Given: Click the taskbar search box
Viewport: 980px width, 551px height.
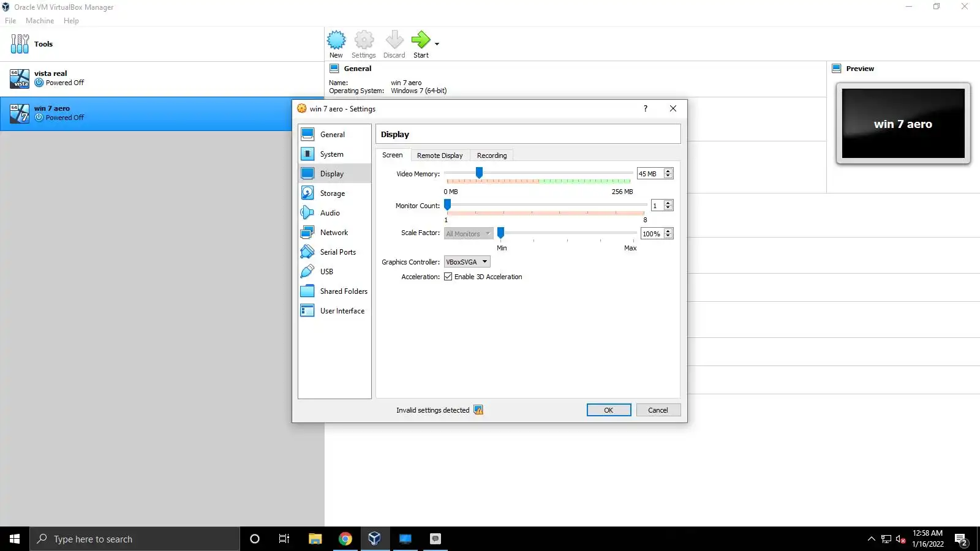Looking at the screenshot, I should 135,539.
